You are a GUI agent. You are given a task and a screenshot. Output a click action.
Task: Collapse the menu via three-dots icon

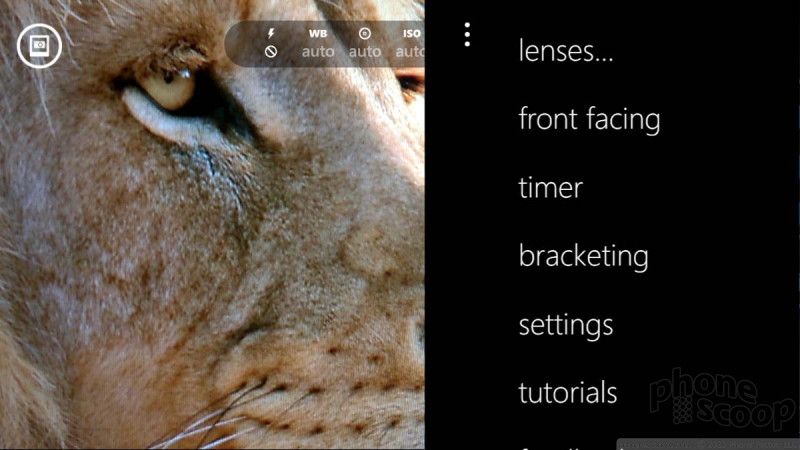point(467,35)
